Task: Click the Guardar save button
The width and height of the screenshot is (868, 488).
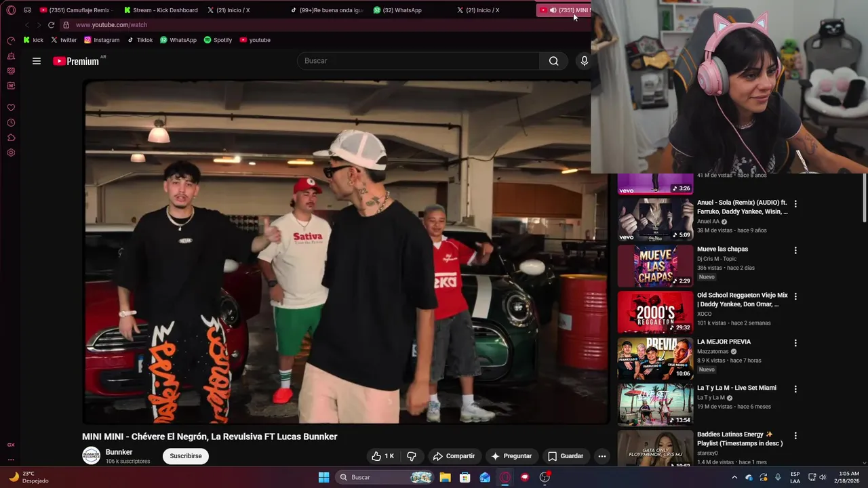Action: (x=566, y=456)
